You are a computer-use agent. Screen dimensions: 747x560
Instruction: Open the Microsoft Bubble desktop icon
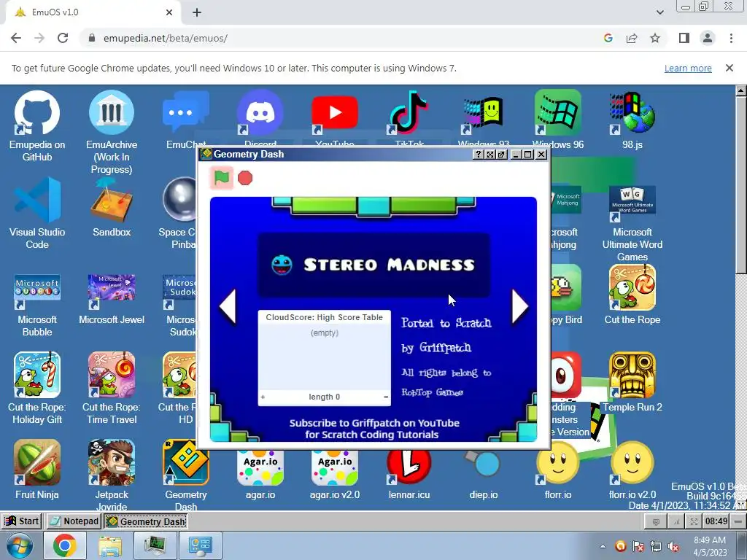(x=37, y=305)
